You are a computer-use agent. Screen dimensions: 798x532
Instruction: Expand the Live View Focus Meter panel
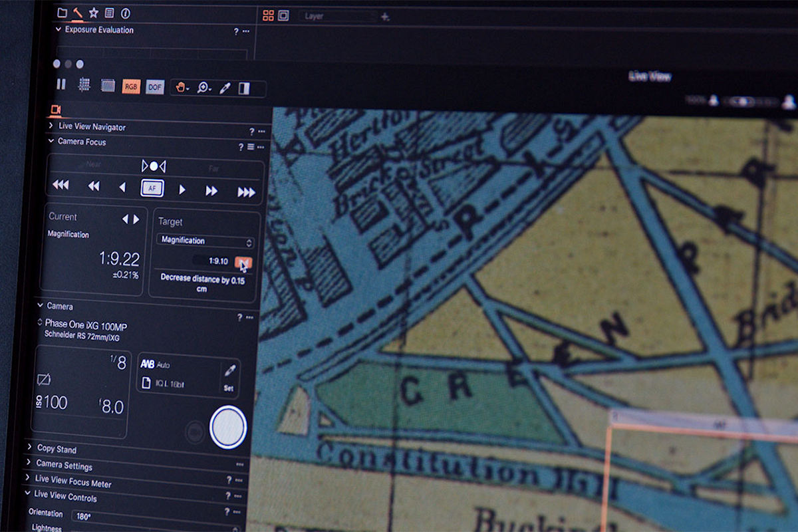(x=28, y=477)
